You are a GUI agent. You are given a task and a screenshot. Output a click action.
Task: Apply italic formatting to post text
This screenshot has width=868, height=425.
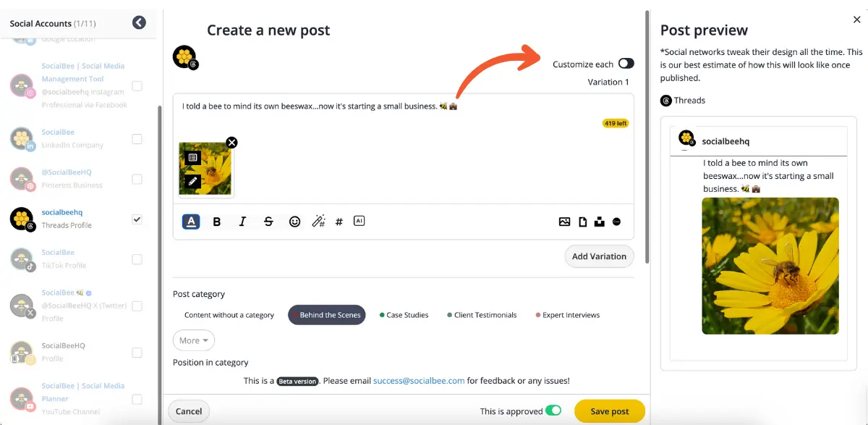tap(242, 222)
